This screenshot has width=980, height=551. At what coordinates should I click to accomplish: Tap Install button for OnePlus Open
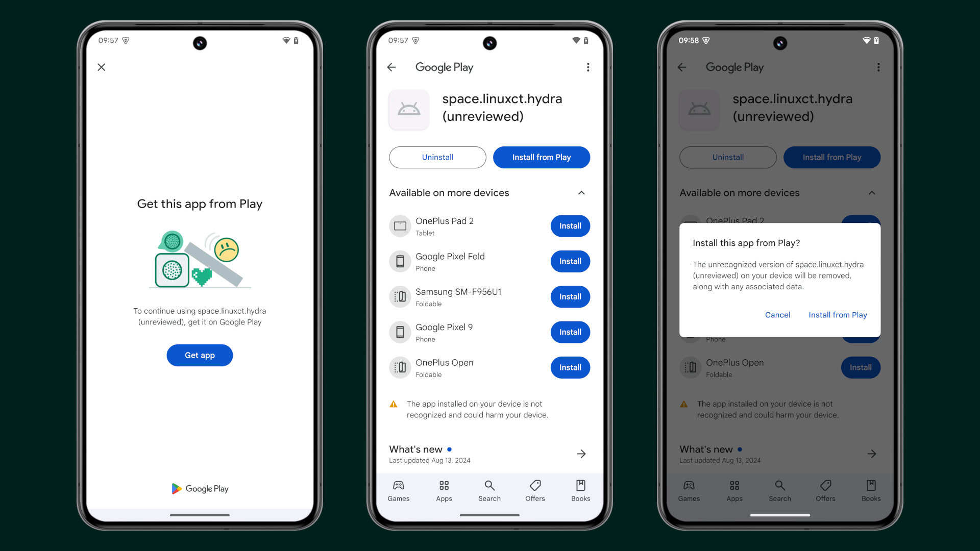pyautogui.click(x=570, y=367)
